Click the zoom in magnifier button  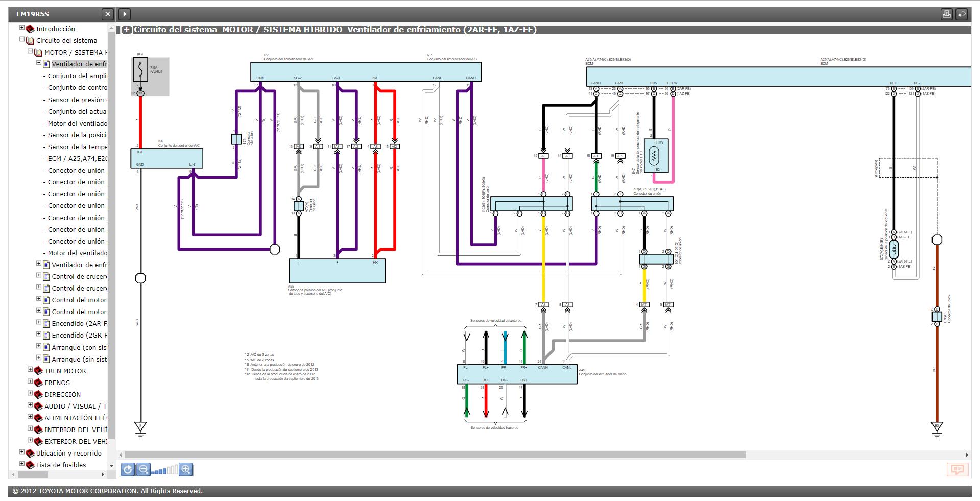(185, 469)
